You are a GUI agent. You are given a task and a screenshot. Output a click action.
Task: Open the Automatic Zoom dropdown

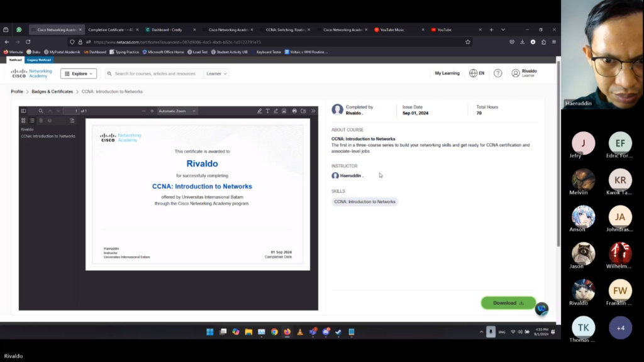pos(177,111)
